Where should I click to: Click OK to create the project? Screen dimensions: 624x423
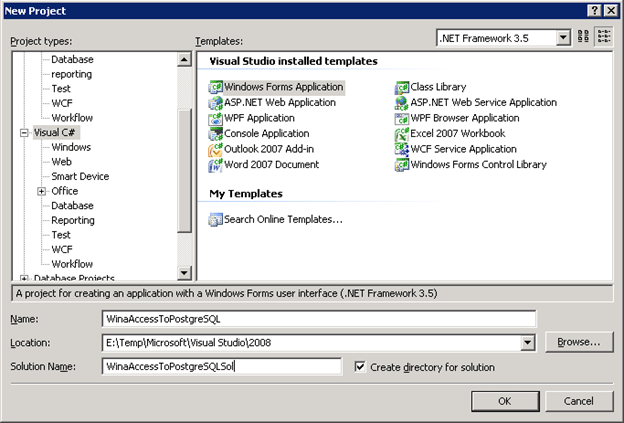coord(505,401)
